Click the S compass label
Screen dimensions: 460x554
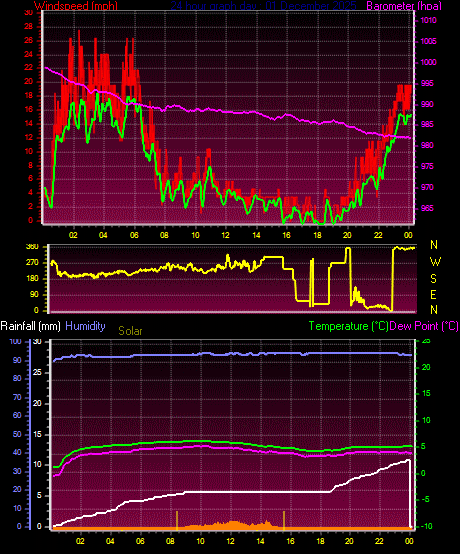(434, 279)
